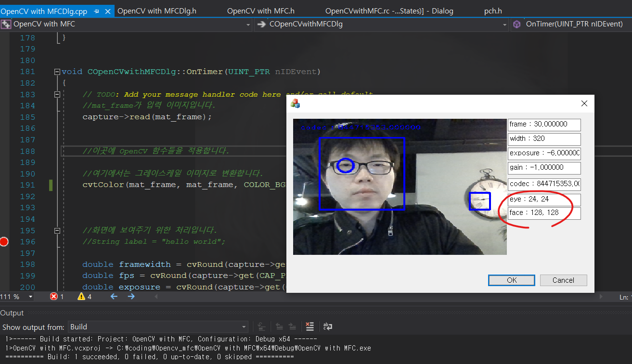Collapse the OnTimer method at line 181
This screenshot has height=364, width=632.
click(x=57, y=71)
